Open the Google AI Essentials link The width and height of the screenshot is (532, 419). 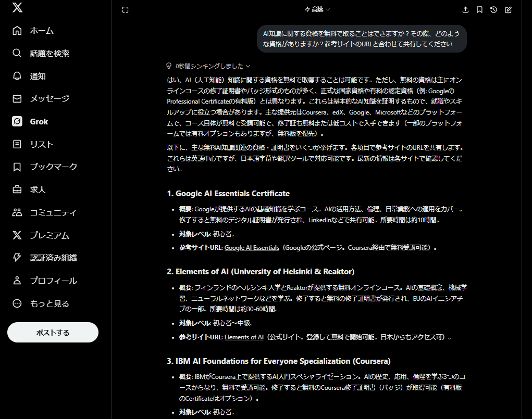tap(252, 248)
